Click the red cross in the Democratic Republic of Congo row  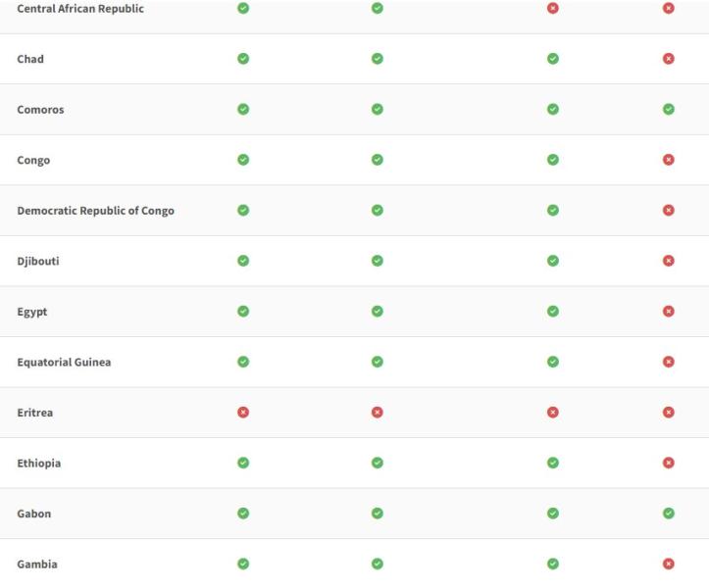point(669,211)
